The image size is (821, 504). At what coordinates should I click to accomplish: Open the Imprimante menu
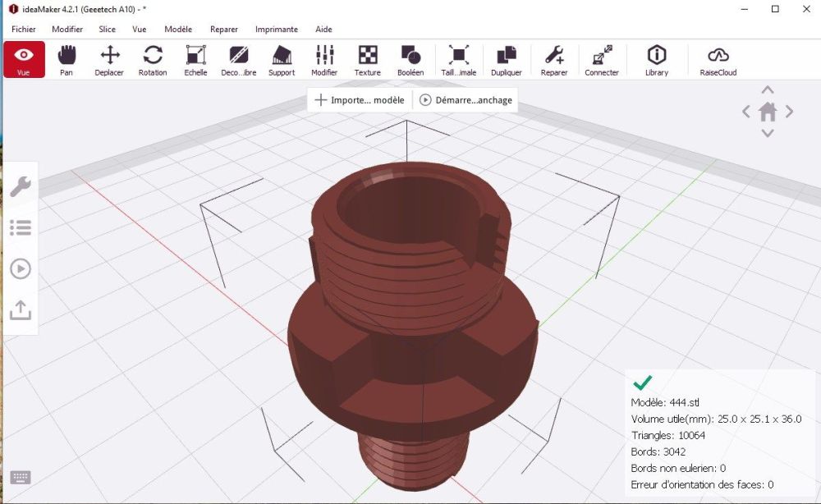[277, 30]
